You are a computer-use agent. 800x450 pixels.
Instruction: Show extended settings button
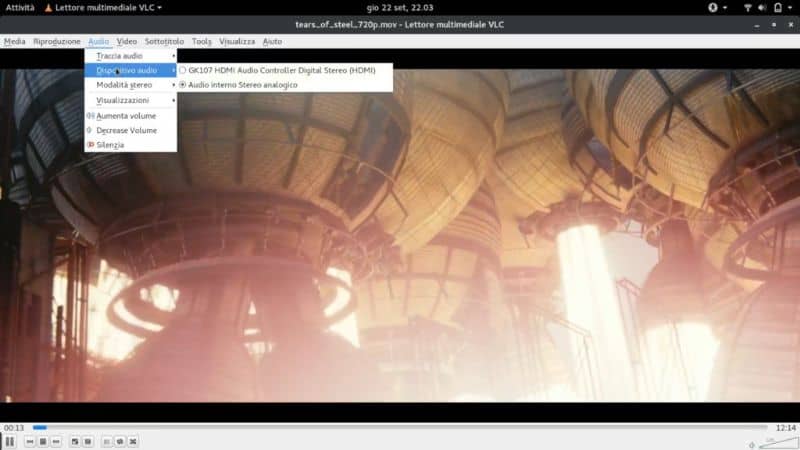click(x=88, y=441)
